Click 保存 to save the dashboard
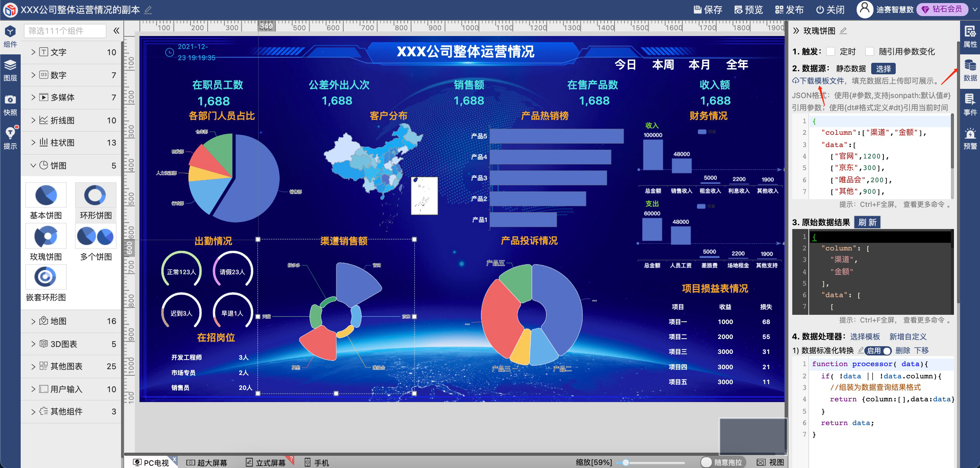Screen dimensions: 980x468 click(x=708, y=10)
